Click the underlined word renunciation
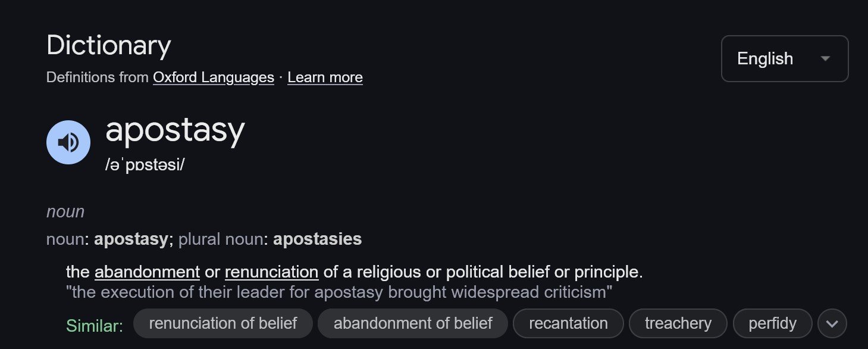 (271, 272)
